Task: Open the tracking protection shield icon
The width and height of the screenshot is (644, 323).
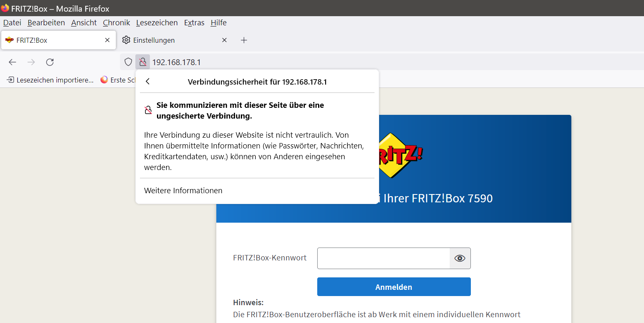Action: [128, 62]
